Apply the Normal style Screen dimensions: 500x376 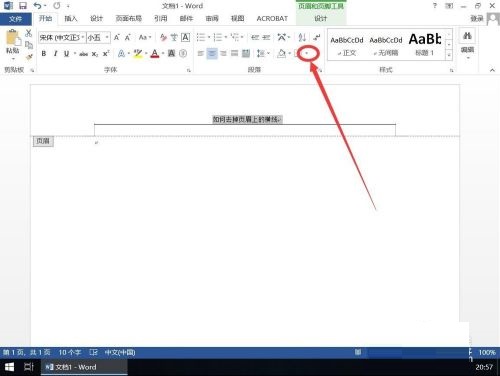(347, 46)
